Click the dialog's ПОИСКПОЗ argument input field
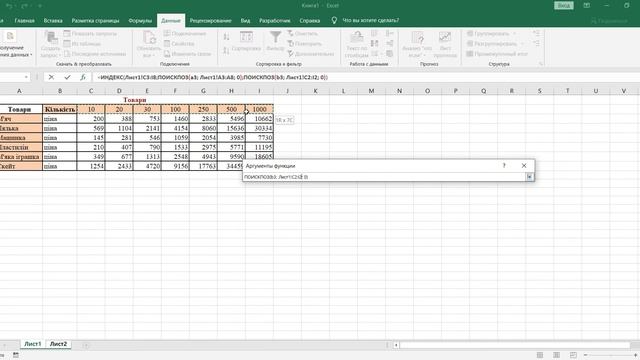 coord(384,177)
